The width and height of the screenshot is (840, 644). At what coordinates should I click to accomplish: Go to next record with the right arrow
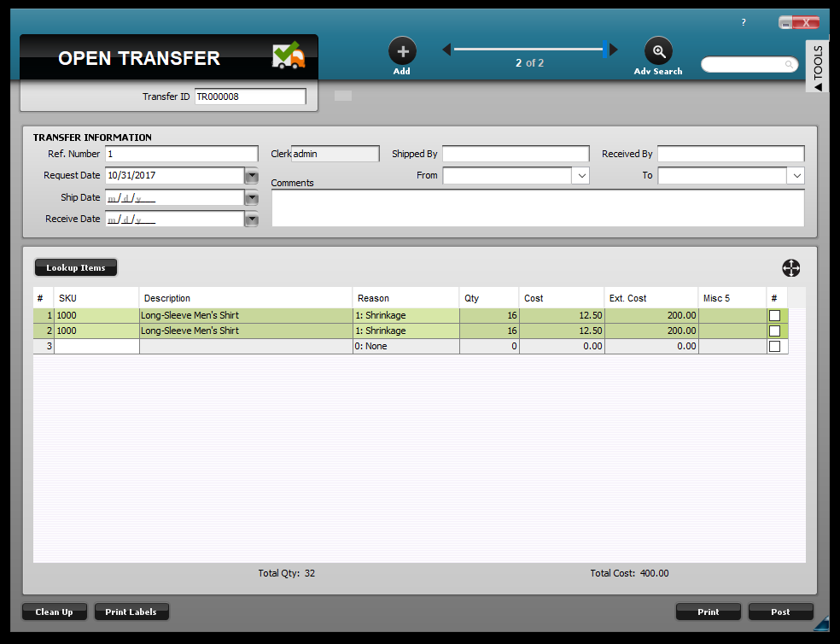click(x=614, y=49)
